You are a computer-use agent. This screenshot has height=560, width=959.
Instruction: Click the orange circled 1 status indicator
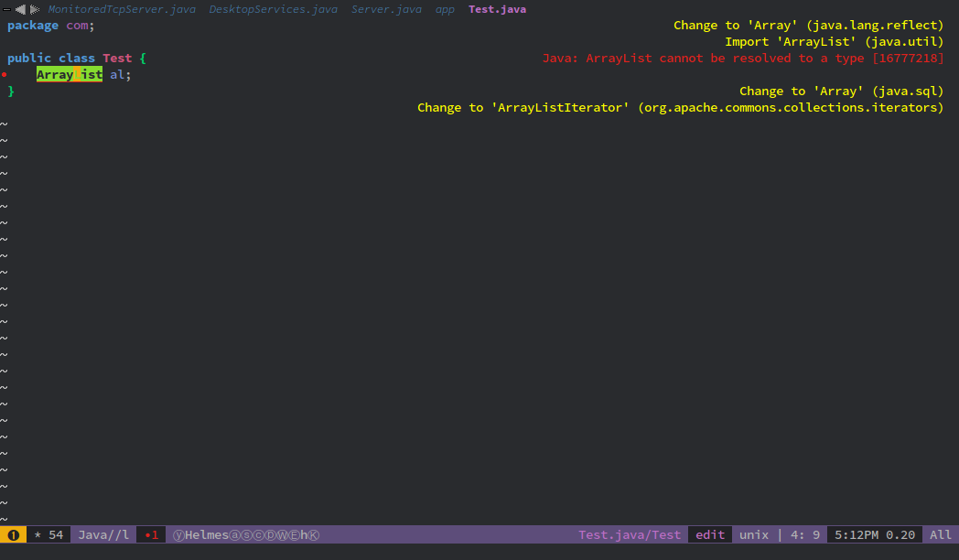click(14, 535)
